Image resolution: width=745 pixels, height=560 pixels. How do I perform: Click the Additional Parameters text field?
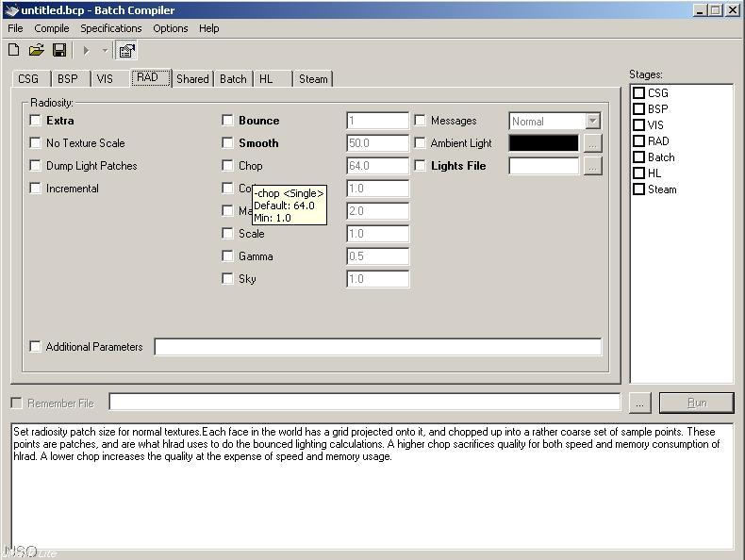pos(378,347)
